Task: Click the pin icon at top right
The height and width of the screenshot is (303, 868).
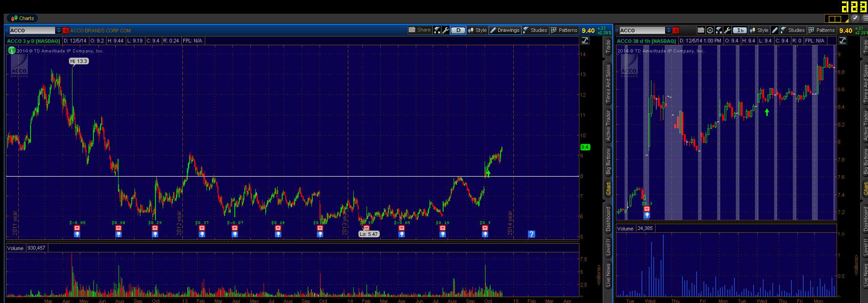Action: (855, 18)
